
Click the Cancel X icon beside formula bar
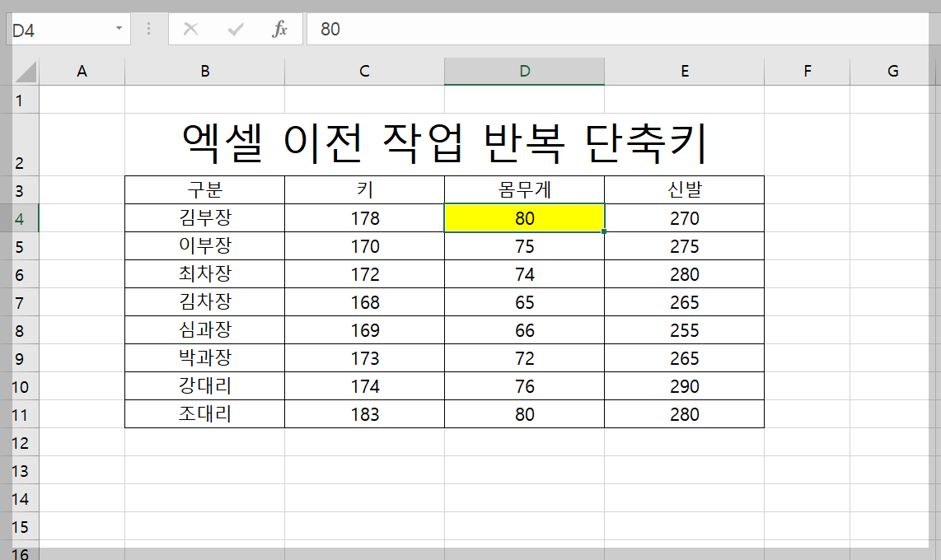pos(190,28)
